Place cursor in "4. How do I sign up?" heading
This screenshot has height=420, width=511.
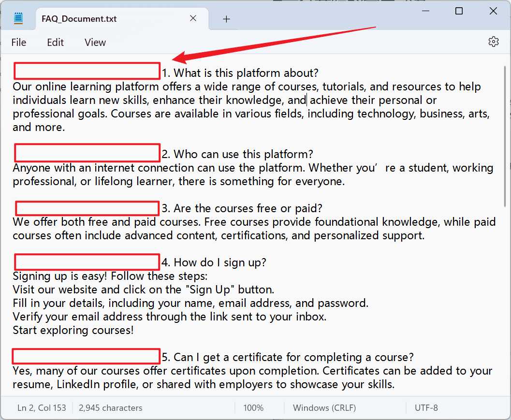coord(214,262)
